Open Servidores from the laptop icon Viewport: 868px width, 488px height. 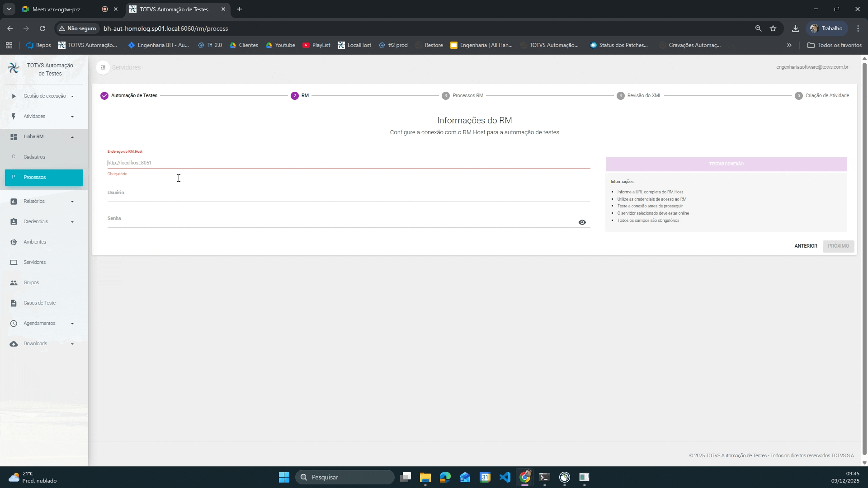[x=14, y=263]
